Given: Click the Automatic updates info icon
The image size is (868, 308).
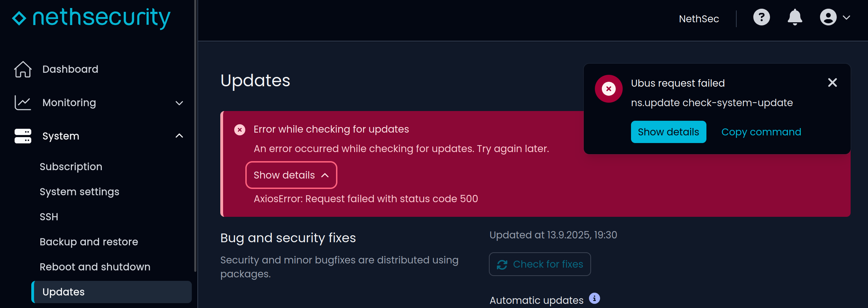Looking at the screenshot, I should pos(594,299).
